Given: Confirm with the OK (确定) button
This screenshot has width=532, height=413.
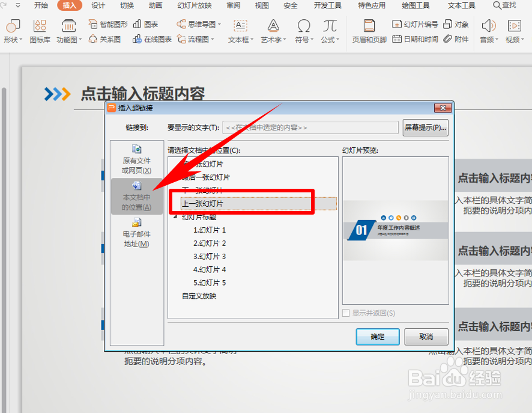Looking at the screenshot, I should (378, 337).
